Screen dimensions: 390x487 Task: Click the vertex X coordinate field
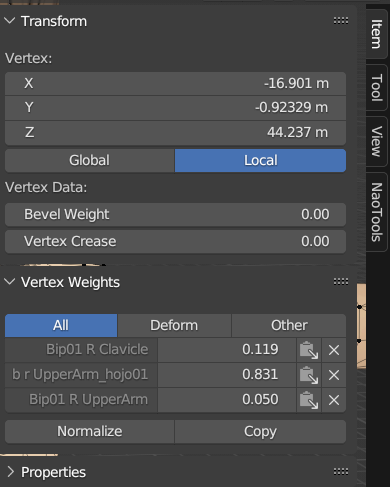(175, 83)
